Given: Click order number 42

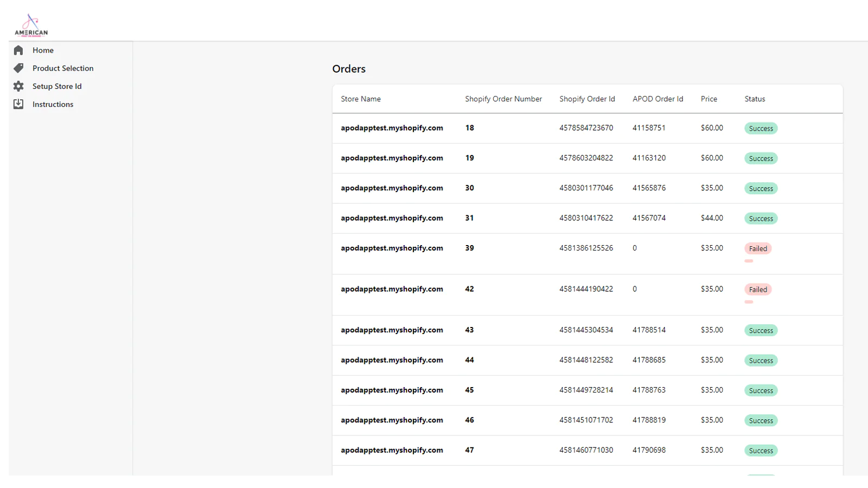Looking at the screenshot, I should (x=469, y=289).
